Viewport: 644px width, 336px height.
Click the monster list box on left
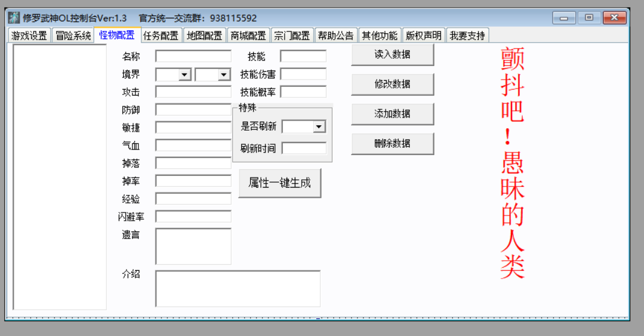[x=59, y=177]
